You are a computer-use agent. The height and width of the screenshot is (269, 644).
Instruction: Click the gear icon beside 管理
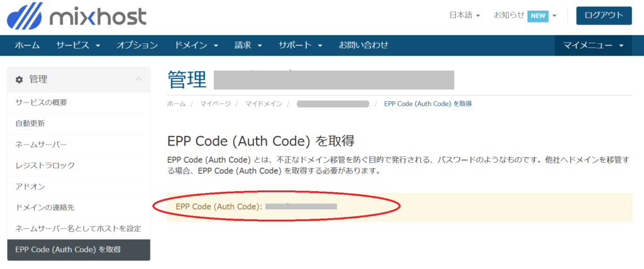[x=19, y=79]
